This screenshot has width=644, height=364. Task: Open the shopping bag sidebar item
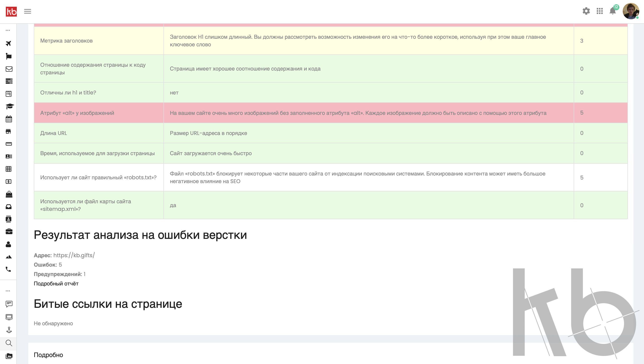pyautogui.click(x=9, y=194)
